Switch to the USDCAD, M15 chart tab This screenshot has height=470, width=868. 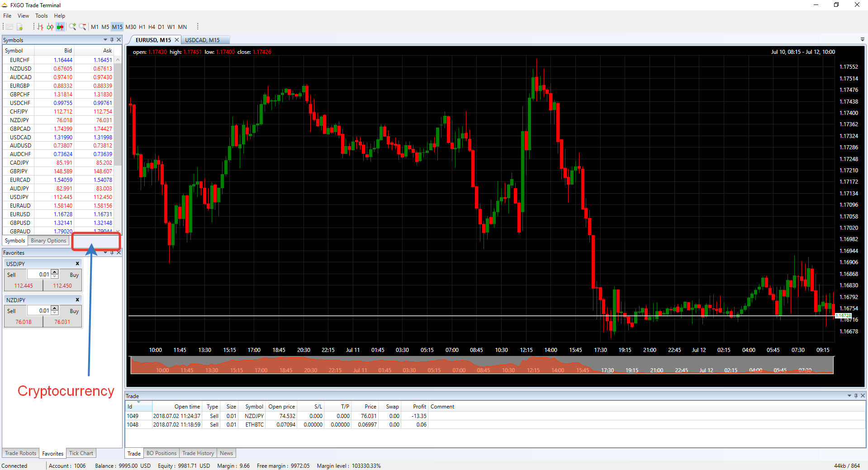point(202,40)
